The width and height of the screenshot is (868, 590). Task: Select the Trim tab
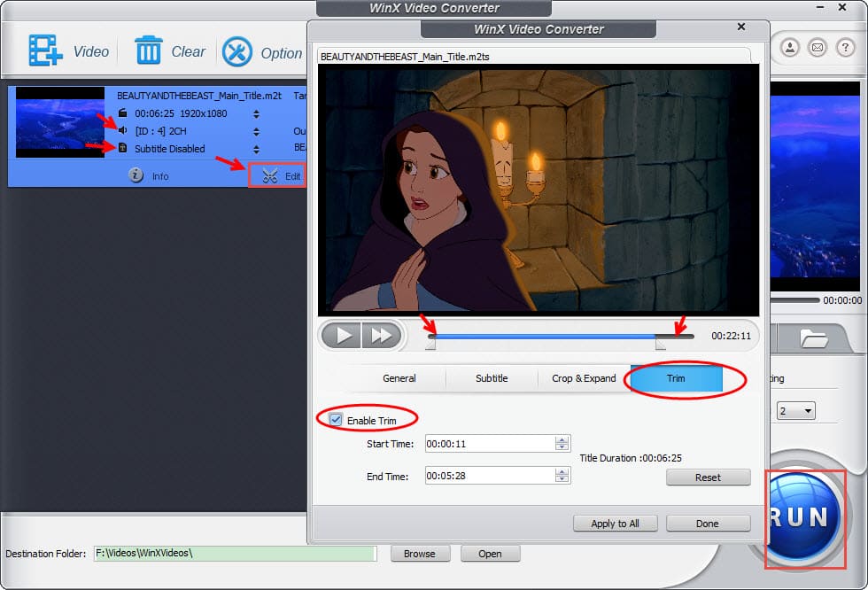click(x=676, y=378)
